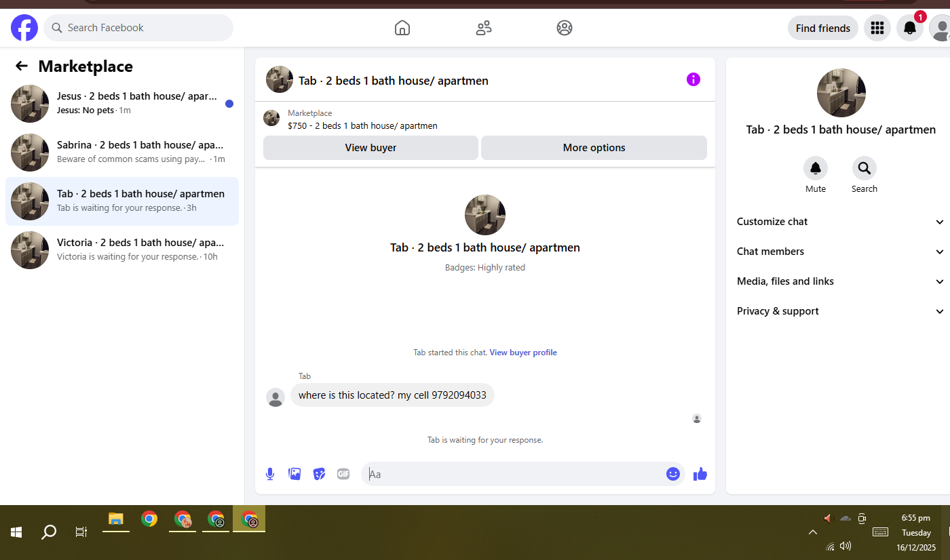Open the Groups icon in top navigation
Viewport: 950px width, 560px height.
coord(565,28)
